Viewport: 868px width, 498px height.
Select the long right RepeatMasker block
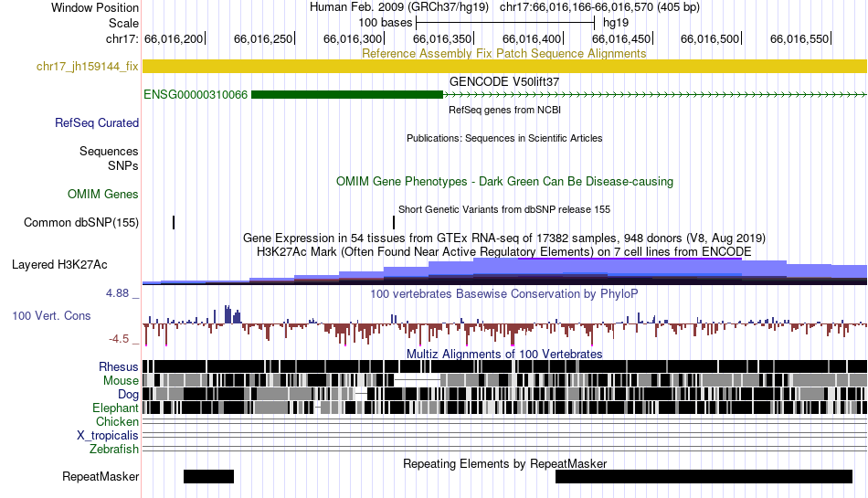[x=704, y=476]
